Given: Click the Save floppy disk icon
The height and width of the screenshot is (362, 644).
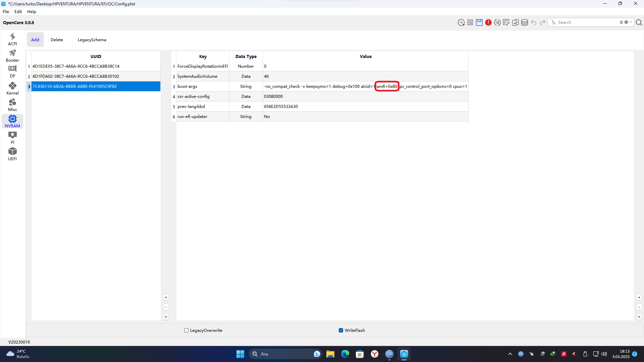Looking at the screenshot, I should [479, 22].
